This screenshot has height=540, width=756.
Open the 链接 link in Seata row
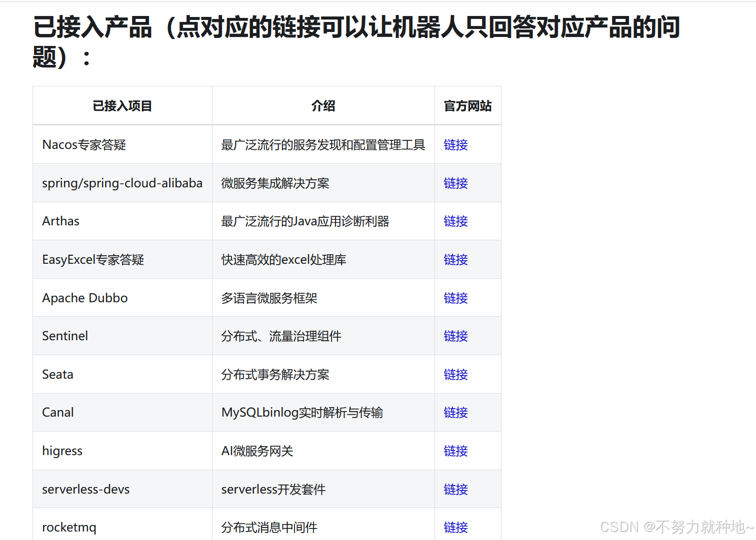[455, 375]
